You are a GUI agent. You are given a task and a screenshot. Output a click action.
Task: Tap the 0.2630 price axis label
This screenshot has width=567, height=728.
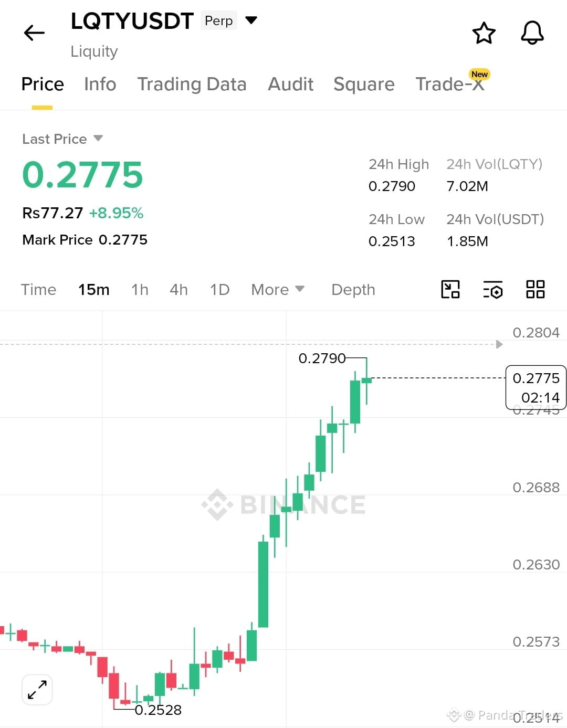tap(536, 564)
